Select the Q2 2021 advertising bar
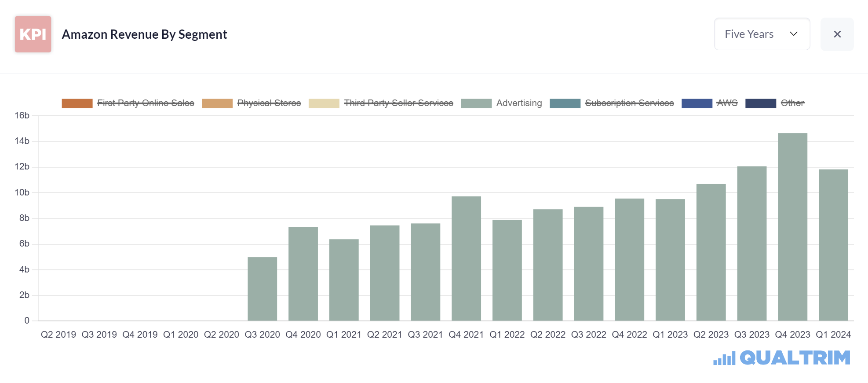This screenshot has width=868, height=383. [x=385, y=273]
